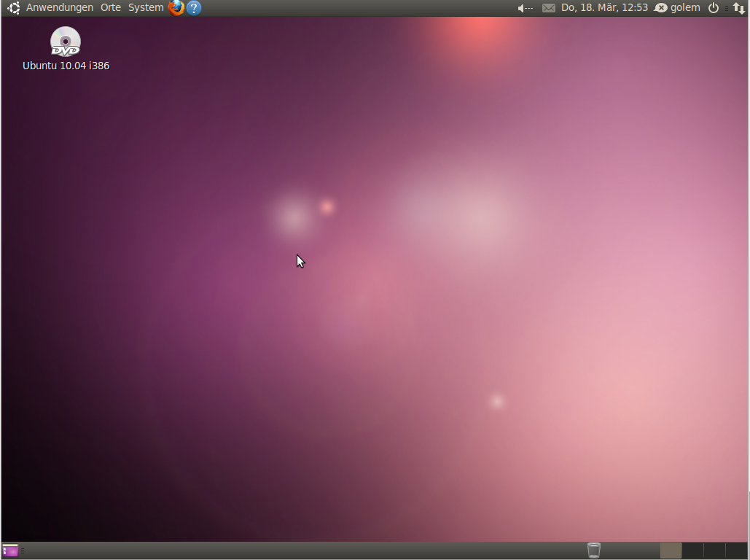Viewport: 750px width, 560px height.
Task: Unmute the speaker volume icon
Action: (522, 7)
